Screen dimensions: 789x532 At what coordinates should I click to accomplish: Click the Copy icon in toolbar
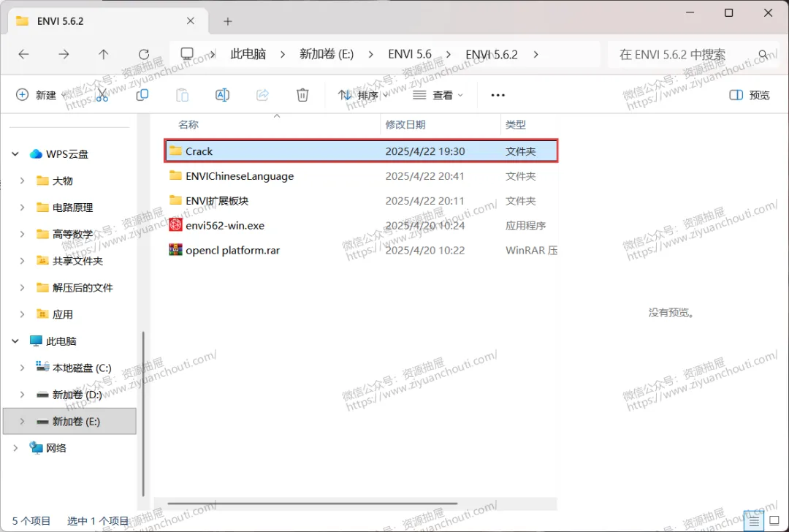coord(142,94)
